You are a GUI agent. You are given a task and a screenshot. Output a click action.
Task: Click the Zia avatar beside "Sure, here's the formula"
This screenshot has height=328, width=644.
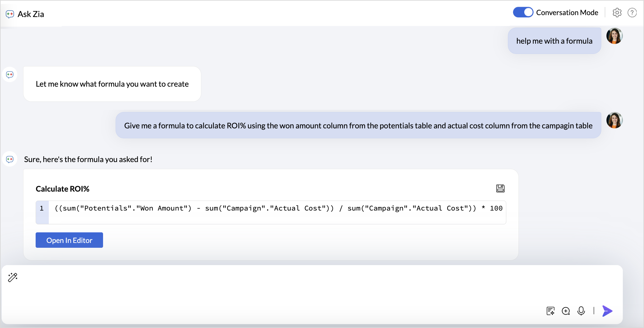tap(10, 159)
